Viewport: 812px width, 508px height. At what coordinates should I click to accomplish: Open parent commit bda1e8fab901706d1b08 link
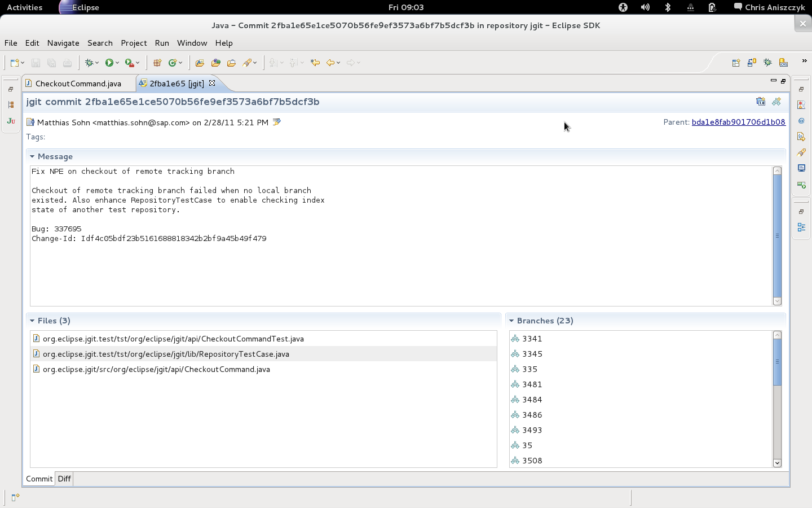coord(738,122)
